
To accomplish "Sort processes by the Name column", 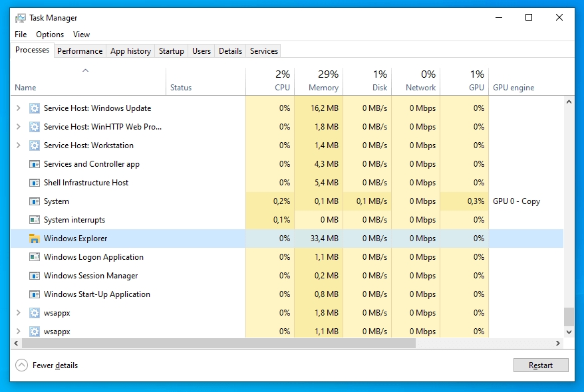I will (88, 82).
